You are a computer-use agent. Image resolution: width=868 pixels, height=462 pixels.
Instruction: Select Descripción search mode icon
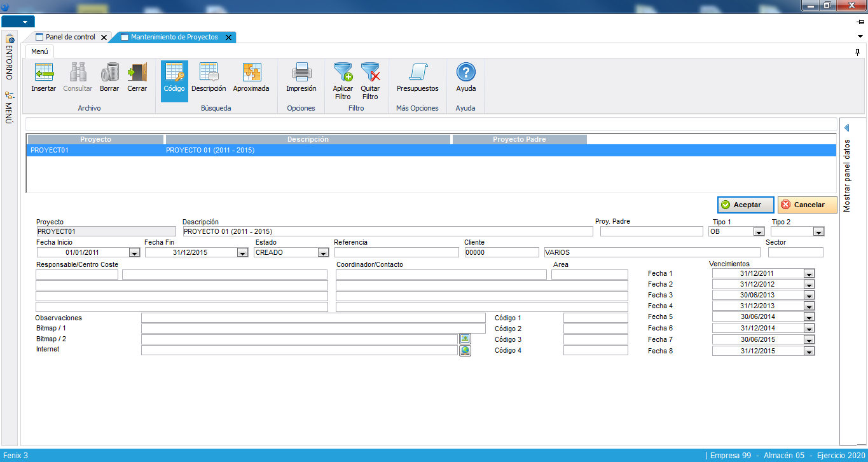tap(209, 73)
